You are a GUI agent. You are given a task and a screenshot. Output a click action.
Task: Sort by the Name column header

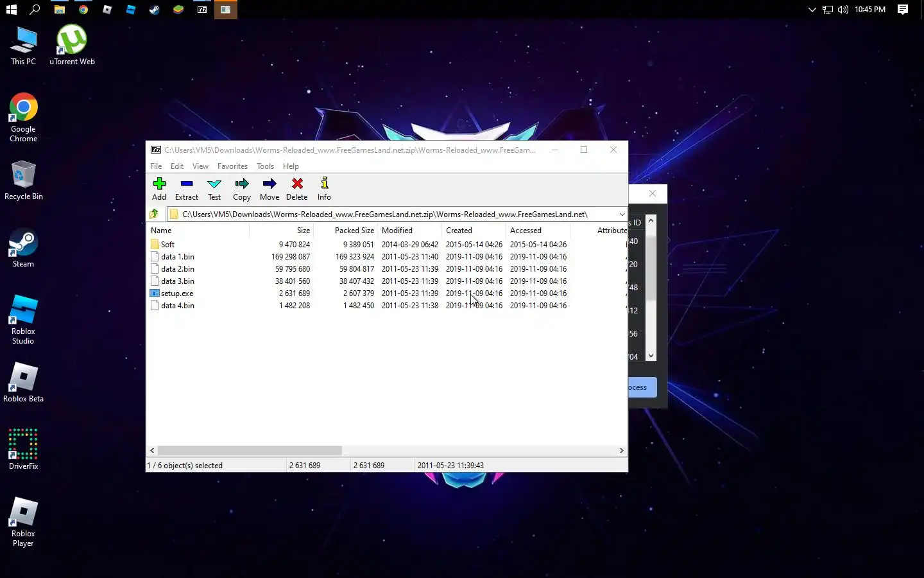[x=198, y=231]
